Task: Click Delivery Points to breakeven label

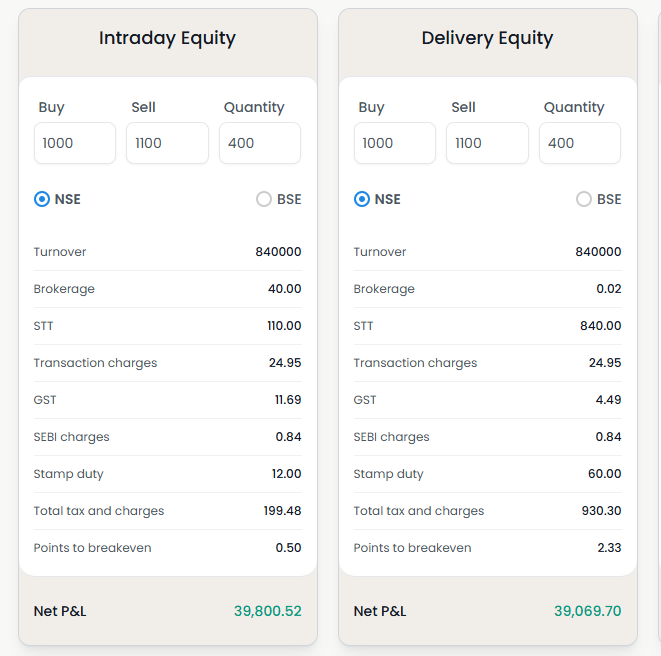Action: tap(412, 548)
